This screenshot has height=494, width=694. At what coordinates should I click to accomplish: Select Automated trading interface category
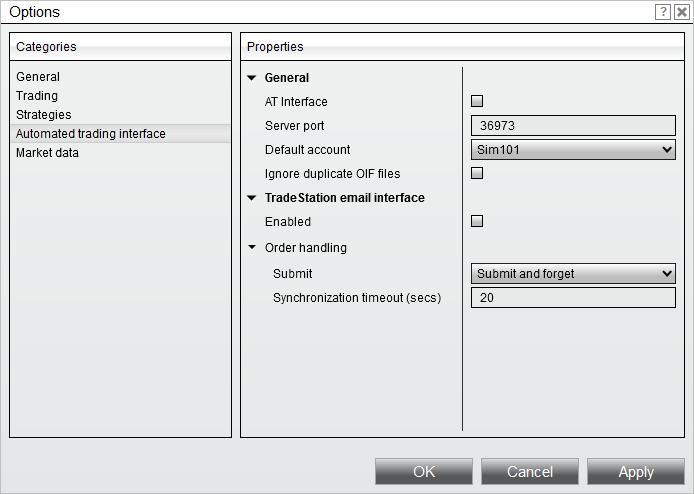(91, 134)
